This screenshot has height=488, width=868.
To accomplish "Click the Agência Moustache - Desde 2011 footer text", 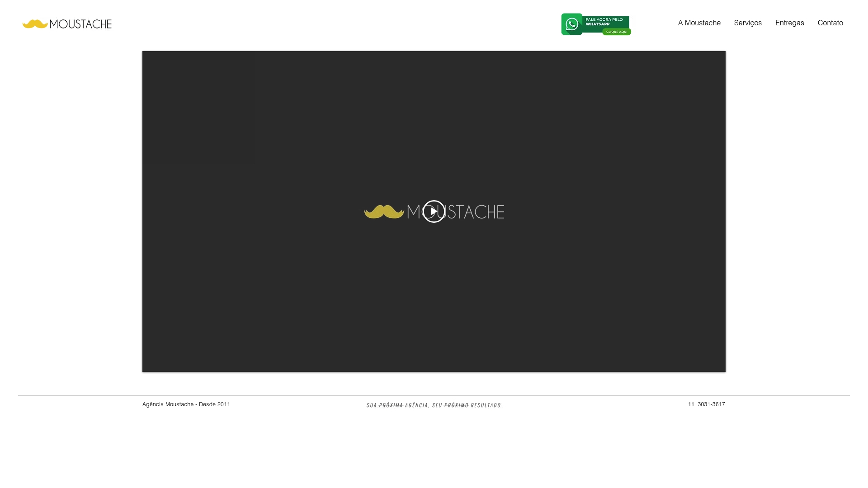I will point(186,404).
